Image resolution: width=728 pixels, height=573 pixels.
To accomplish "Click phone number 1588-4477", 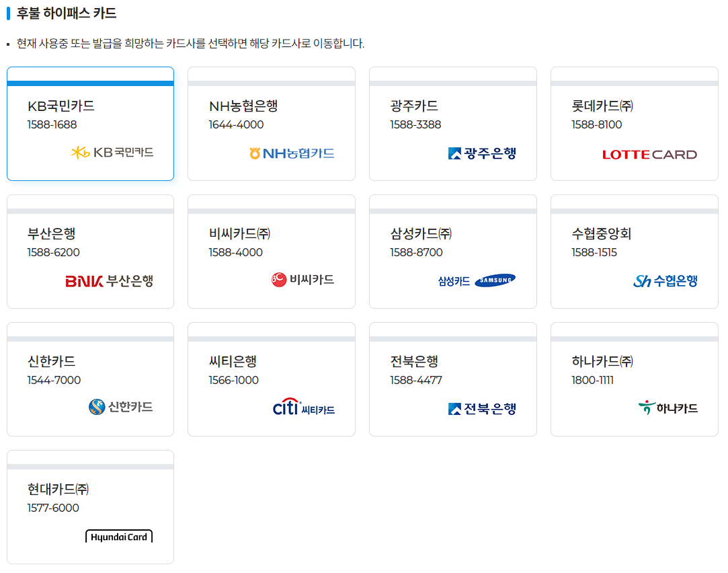I will coord(416,380).
